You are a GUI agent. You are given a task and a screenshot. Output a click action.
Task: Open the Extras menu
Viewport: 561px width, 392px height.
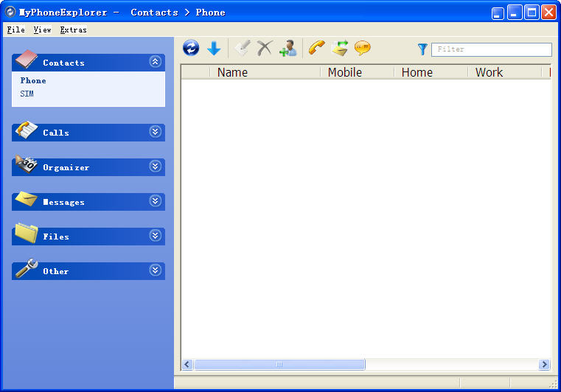coord(73,30)
